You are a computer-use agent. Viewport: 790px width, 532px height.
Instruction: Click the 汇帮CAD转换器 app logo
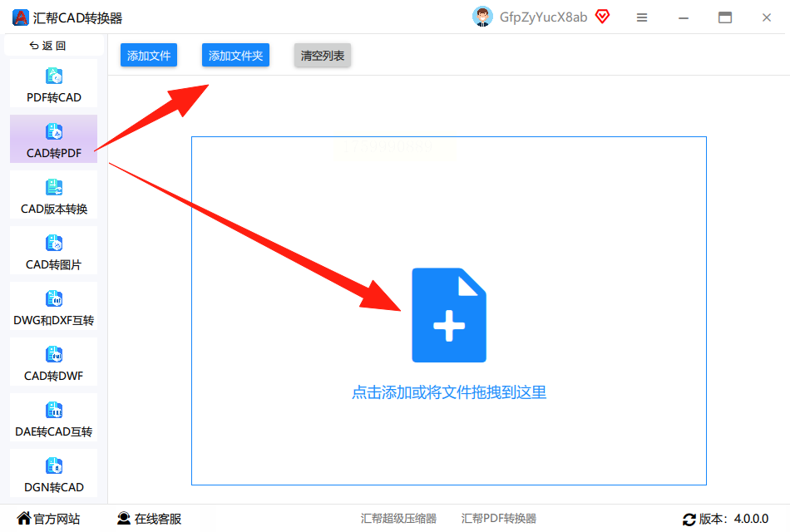(20, 17)
